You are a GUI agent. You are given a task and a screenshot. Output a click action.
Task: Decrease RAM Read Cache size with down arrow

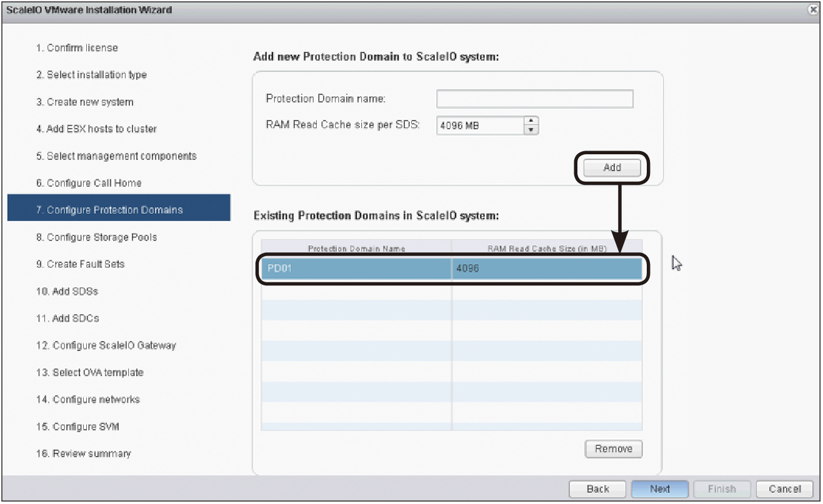pyautogui.click(x=531, y=130)
